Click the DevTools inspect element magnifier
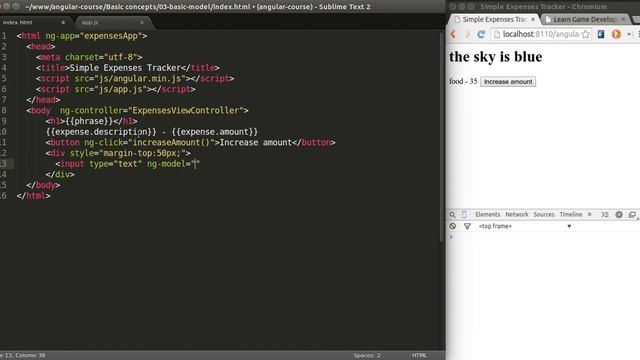The width and height of the screenshot is (640, 360). pyautogui.click(x=452, y=215)
